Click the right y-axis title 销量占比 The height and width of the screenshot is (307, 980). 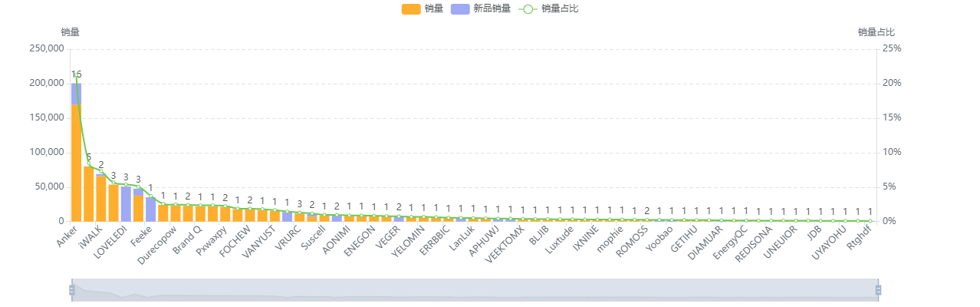pos(876,32)
